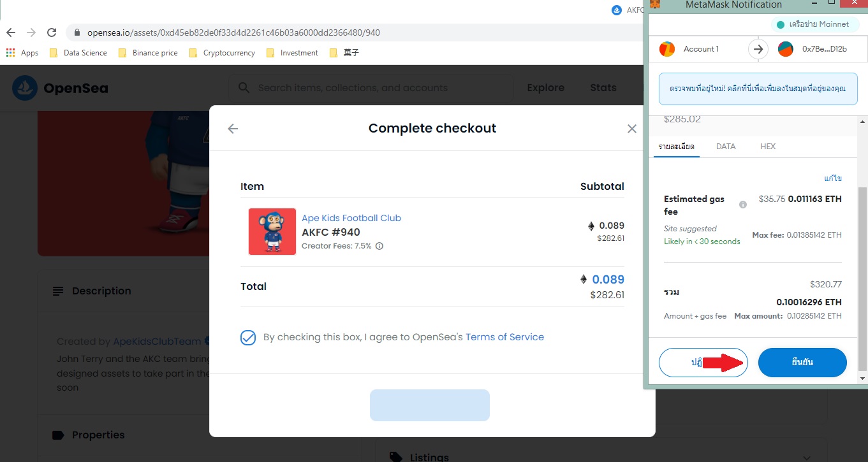The height and width of the screenshot is (462, 868).
Task: Click the $320.77 total in MetaMask
Action: 826,285
